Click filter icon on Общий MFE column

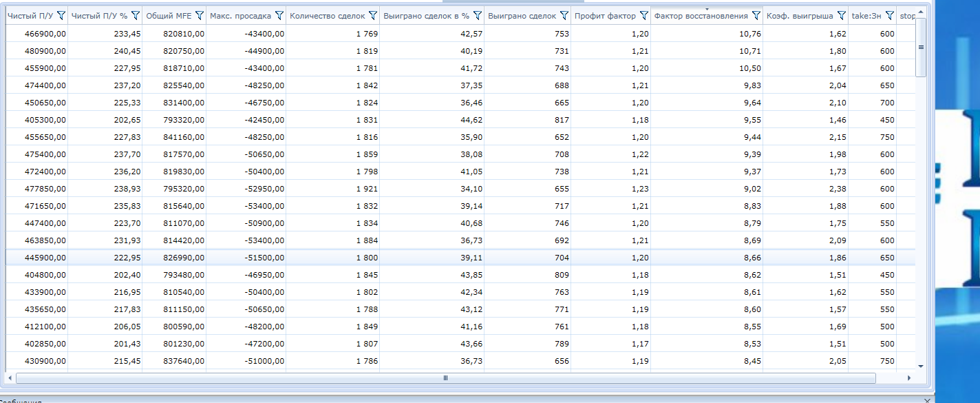point(199,15)
